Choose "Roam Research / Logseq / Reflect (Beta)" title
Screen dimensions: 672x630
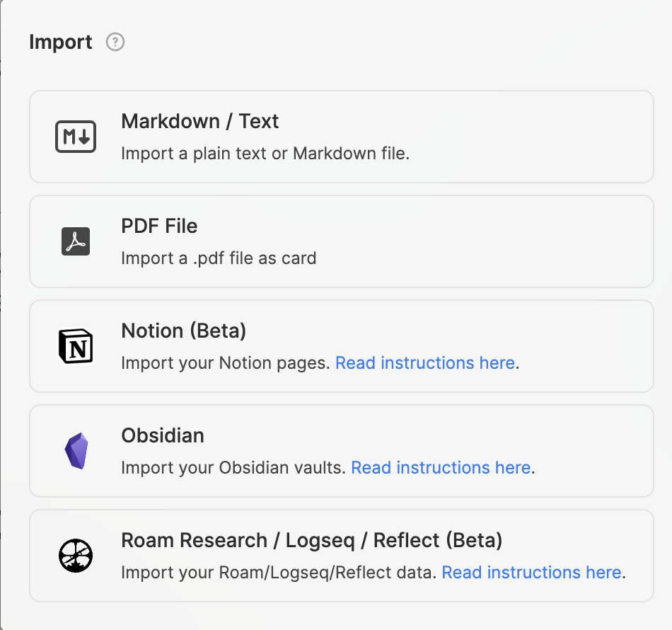point(312,541)
